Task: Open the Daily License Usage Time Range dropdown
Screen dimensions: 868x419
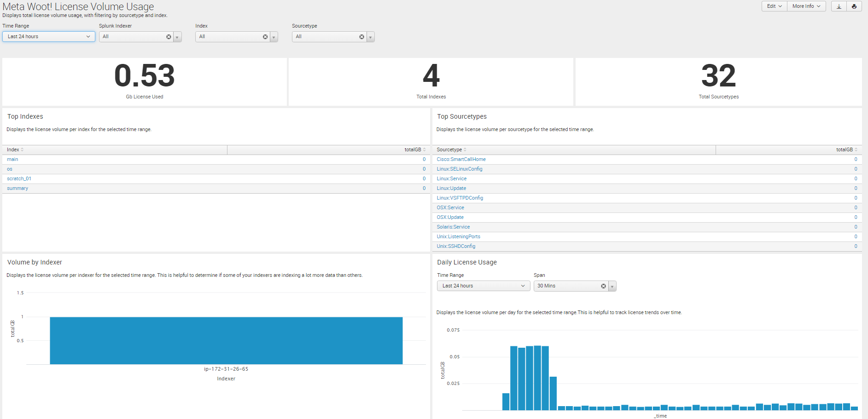Action: 483,286
